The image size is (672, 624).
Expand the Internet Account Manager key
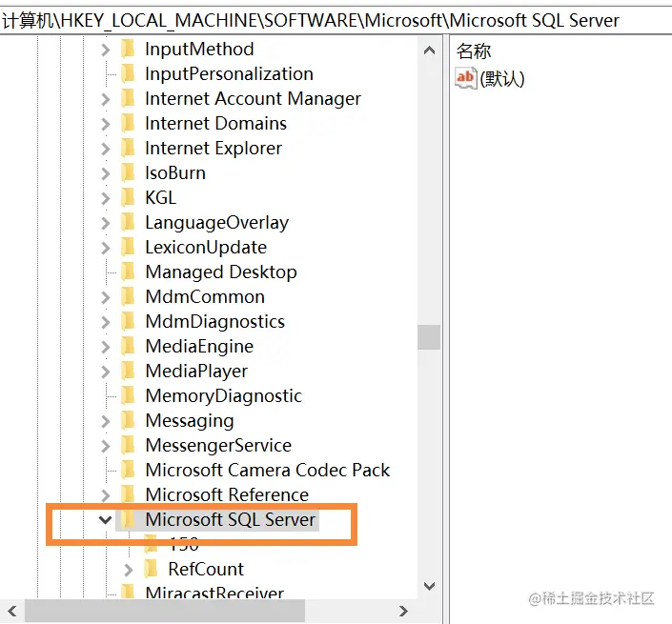(x=106, y=99)
